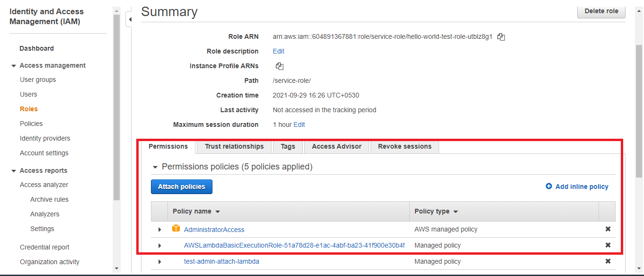This screenshot has height=276, width=644.
Task: Detach test-admin-attach-lambda policy using X icon
Action: pos(608,261)
